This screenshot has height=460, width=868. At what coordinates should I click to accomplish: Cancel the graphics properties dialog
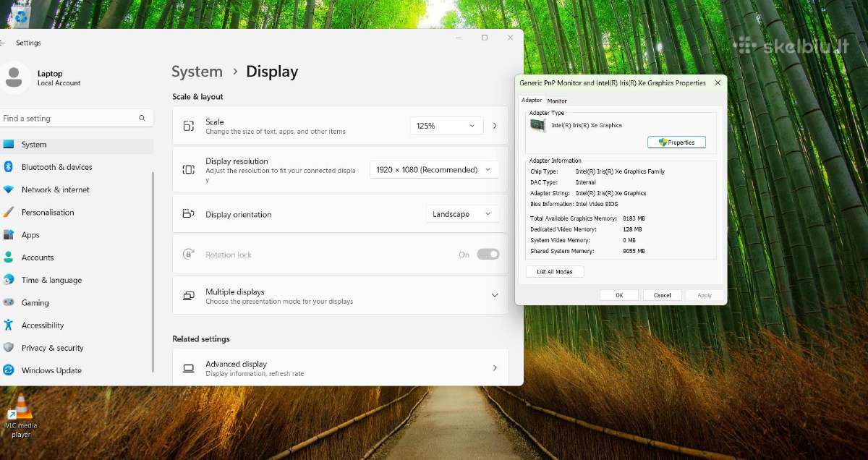[663, 295]
